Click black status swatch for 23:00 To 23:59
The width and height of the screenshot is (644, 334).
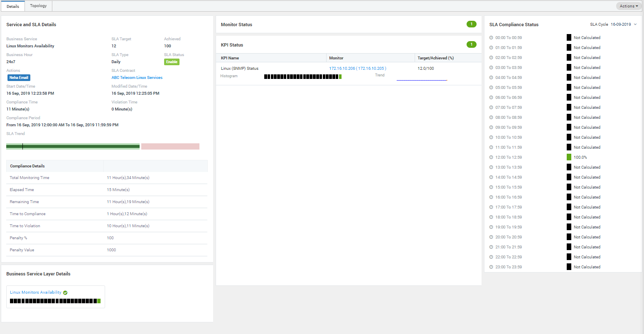click(x=569, y=267)
